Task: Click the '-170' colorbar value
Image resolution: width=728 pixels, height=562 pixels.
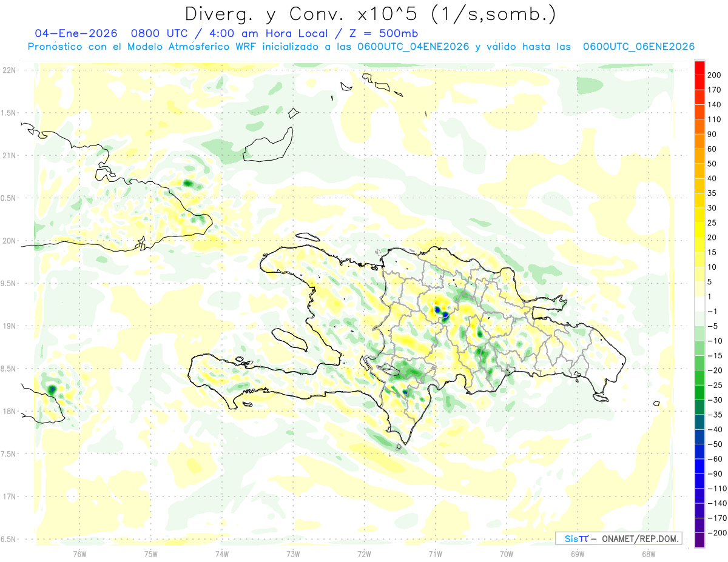Action: tap(716, 518)
